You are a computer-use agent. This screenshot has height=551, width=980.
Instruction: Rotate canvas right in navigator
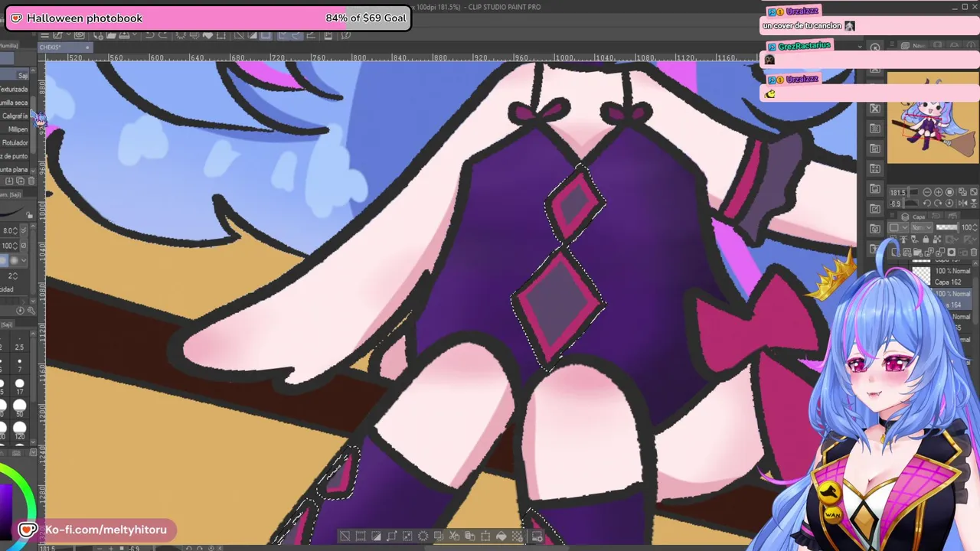click(938, 204)
